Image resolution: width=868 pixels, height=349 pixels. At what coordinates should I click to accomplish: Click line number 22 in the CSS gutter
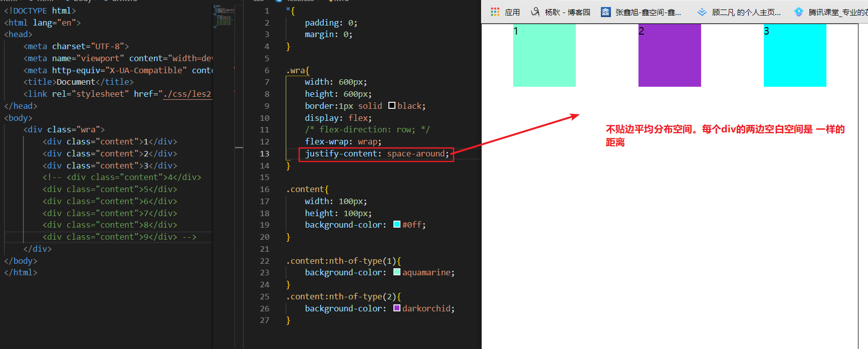265,261
